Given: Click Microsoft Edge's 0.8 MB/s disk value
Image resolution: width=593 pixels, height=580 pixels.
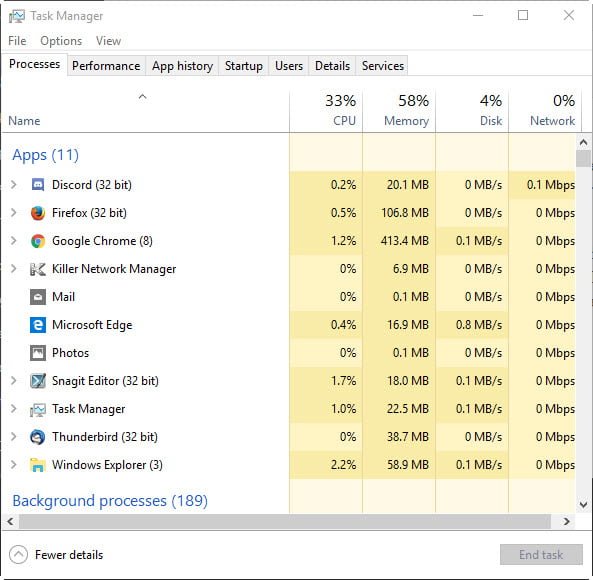Looking at the screenshot, I should click(x=479, y=325).
